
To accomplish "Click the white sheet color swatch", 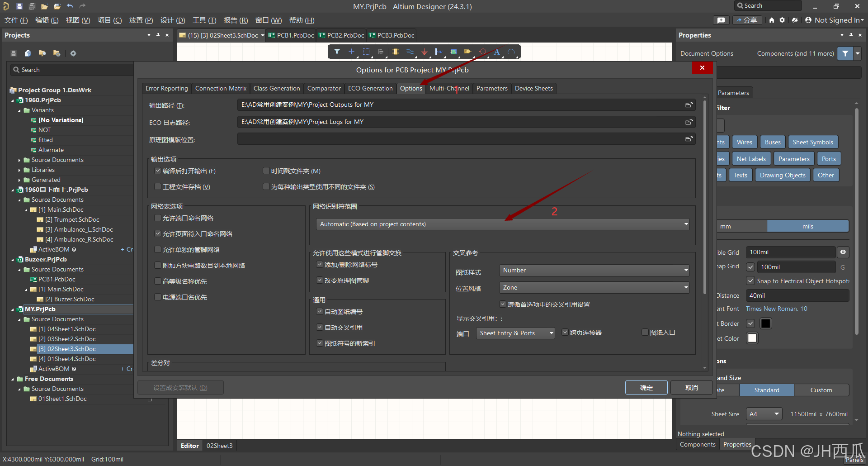I will (752, 338).
